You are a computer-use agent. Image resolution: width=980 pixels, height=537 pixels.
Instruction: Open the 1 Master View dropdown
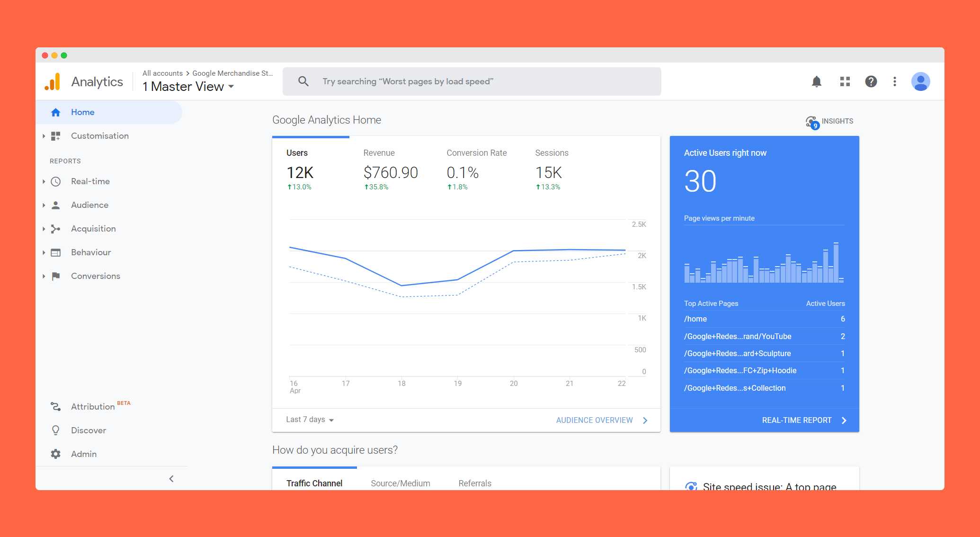click(188, 86)
